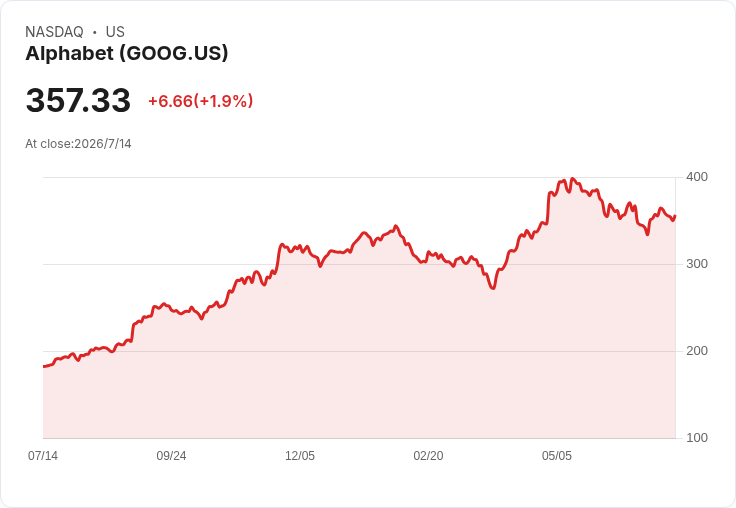Click the line's lowest dip after 02/20
This screenshot has height=508, width=736.
[492, 288]
